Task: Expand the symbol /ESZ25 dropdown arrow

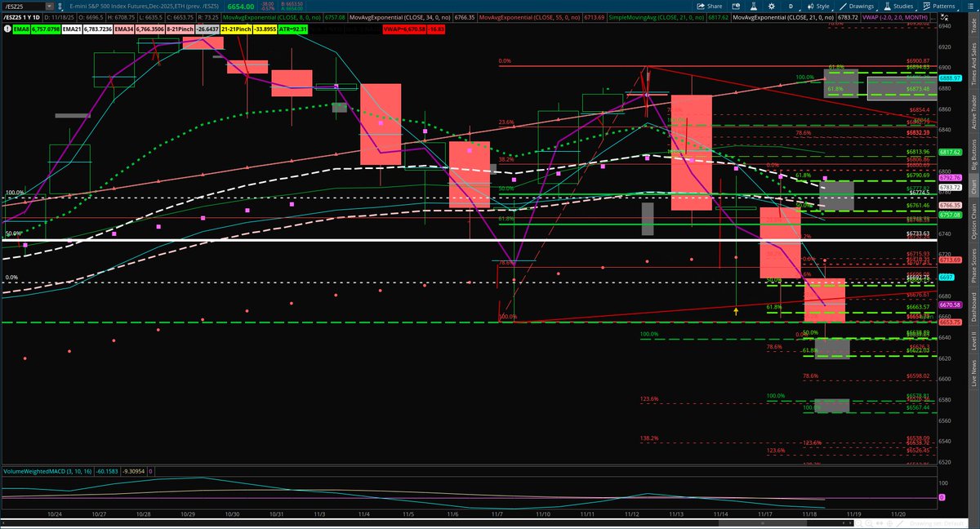Action: (49, 7)
